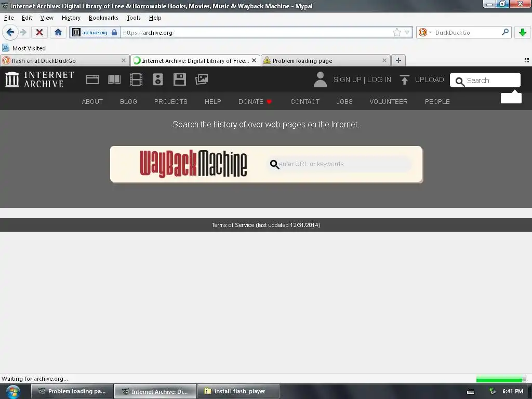Open the address bar history dropdown arrow
532x399 pixels.
[407, 33]
